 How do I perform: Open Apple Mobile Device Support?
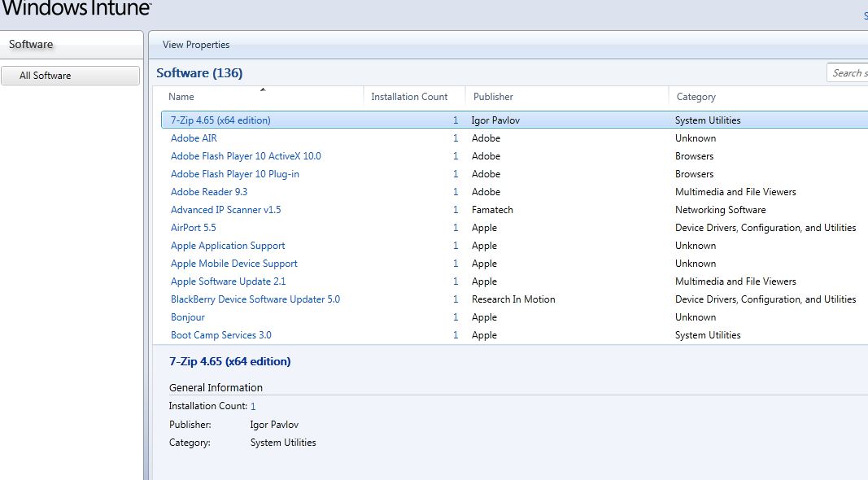click(x=234, y=264)
